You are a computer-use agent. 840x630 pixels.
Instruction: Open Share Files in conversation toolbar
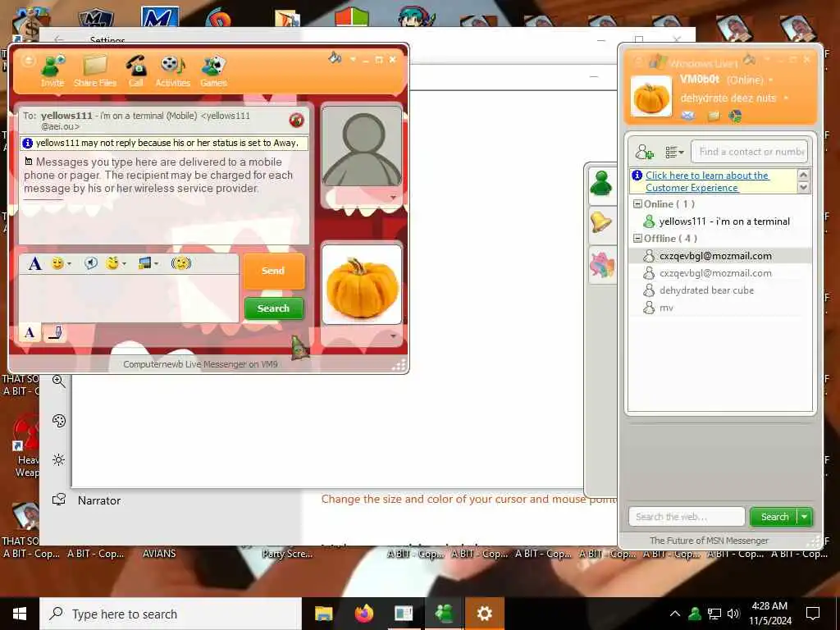[x=95, y=71]
